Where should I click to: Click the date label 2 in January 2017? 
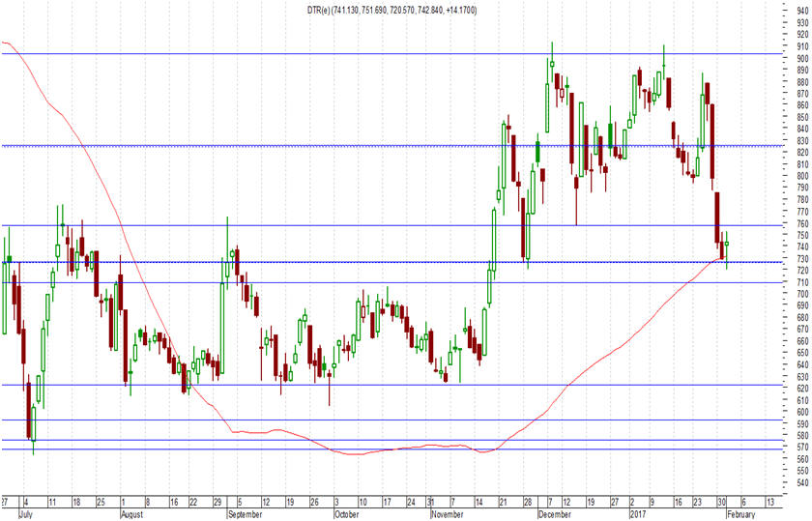point(632,502)
